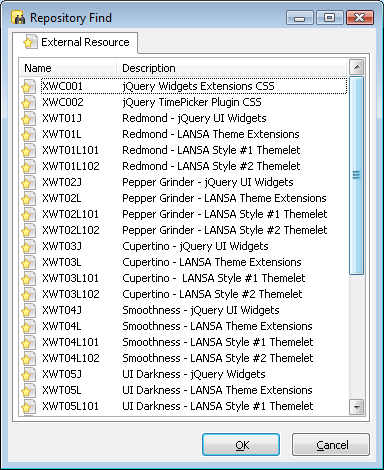Click the star icon beside XWC002
Screen dimensions: 384x470
(x=28, y=102)
